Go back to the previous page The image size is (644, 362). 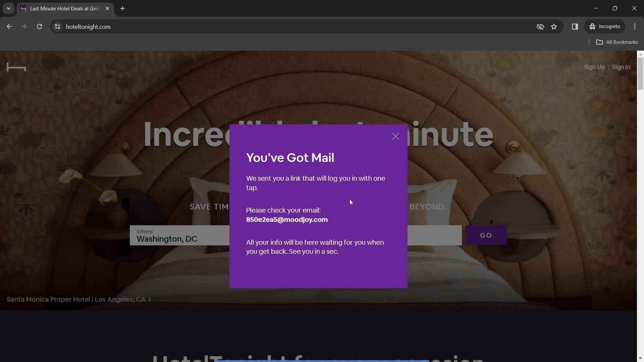coord(9,26)
